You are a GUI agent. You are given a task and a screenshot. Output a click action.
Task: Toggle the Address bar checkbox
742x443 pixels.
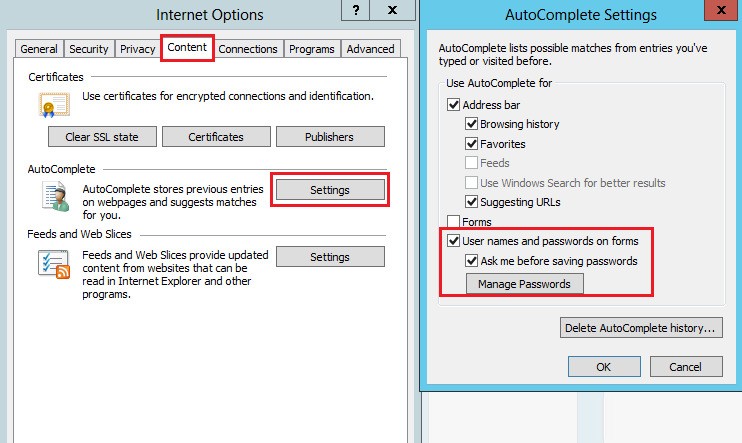click(455, 105)
